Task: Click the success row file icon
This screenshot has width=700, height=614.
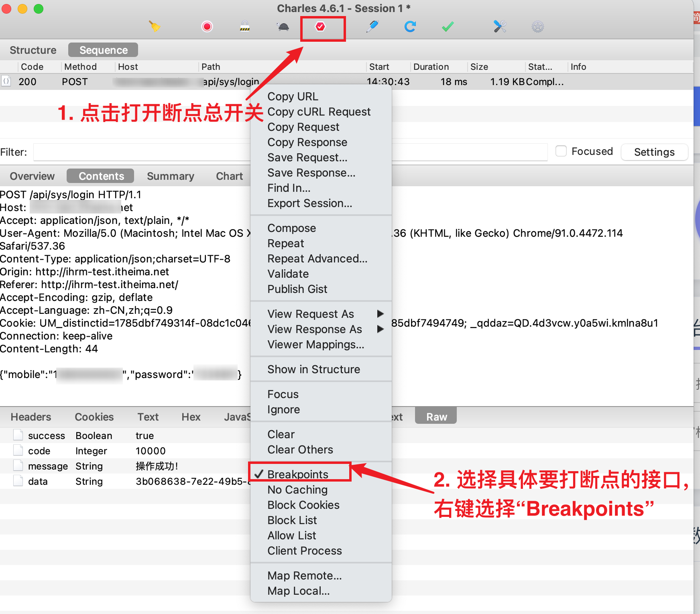Action: coord(18,435)
